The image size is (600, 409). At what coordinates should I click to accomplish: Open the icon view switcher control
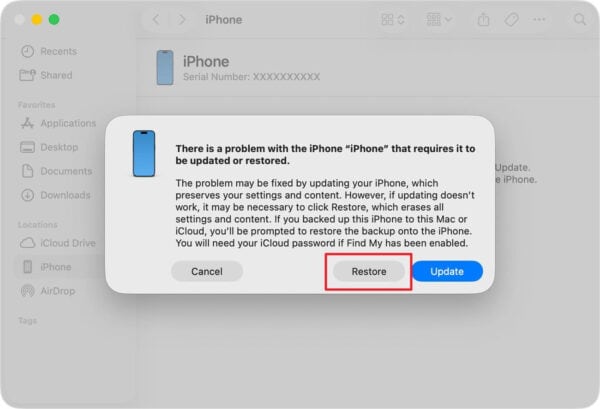point(393,20)
